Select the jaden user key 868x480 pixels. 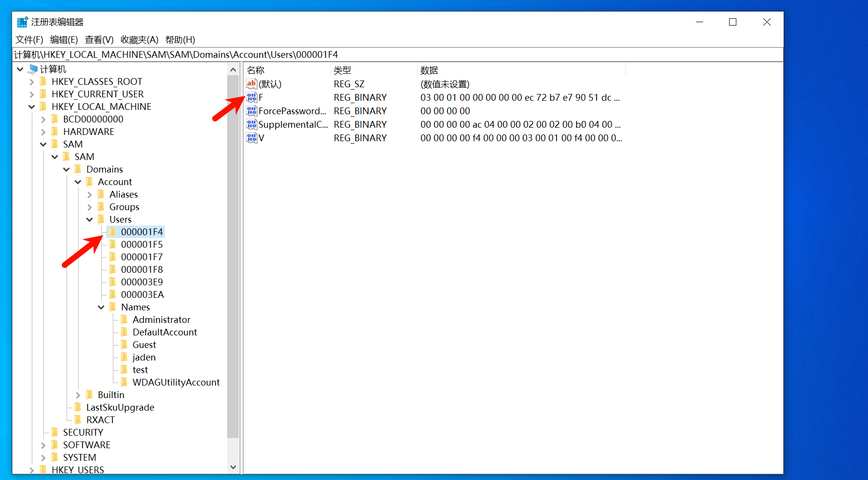(x=144, y=357)
